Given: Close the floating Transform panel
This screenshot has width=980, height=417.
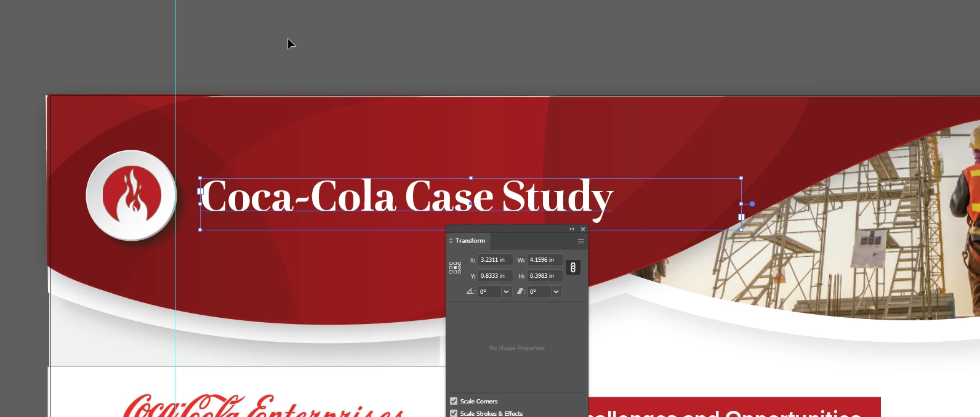Looking at the screenshot, I should pyautogui.click(x=583, y=229).
